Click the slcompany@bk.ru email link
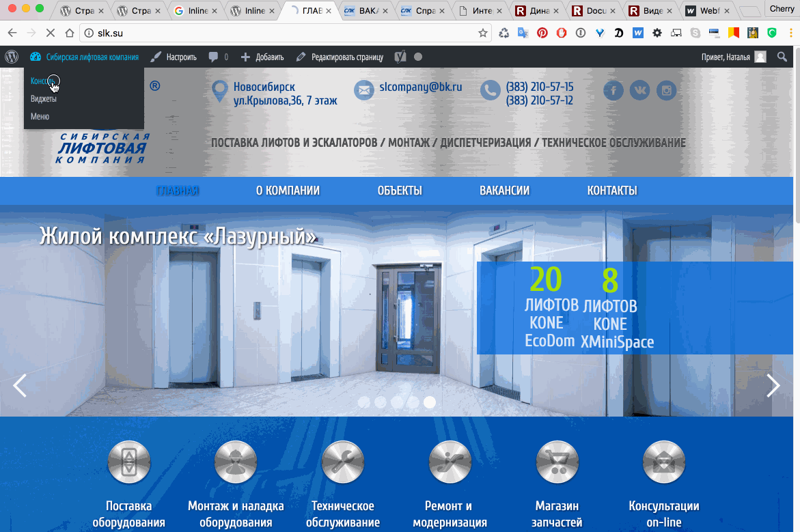Image resolution: width=800 pixels, height=532 pixels. click(x=420, y=87)
